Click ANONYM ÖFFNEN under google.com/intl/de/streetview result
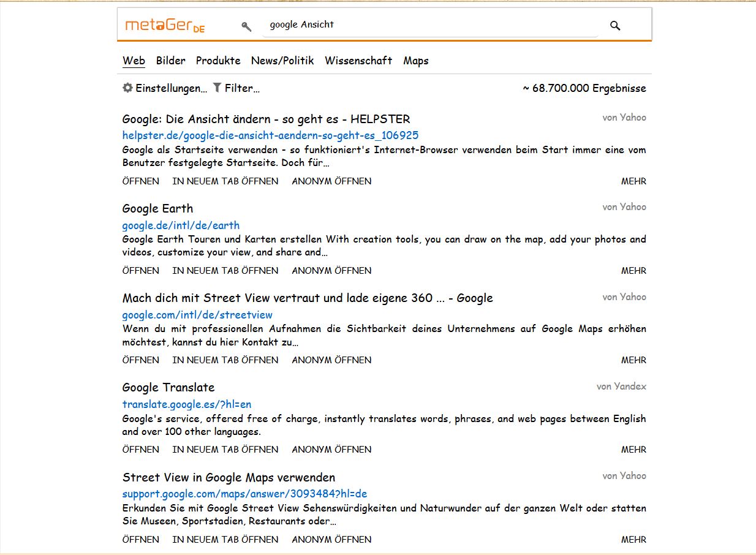756x555 pixels. [331, 360]
